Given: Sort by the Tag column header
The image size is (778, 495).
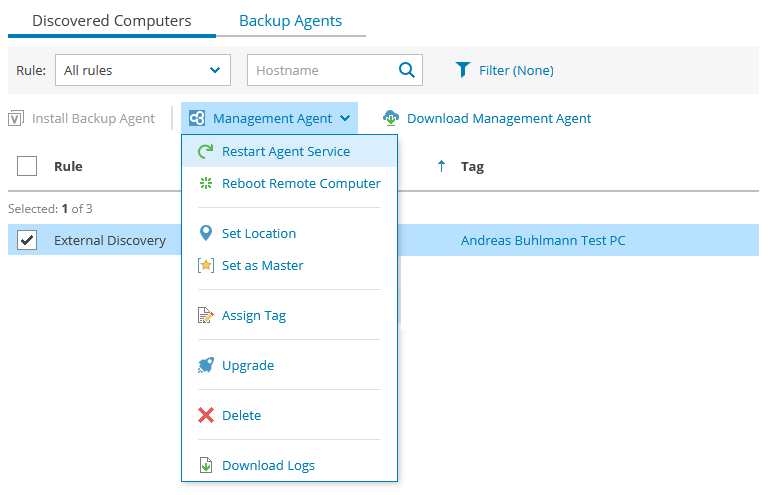Looking at the screenshot, I should pos(472,167).
